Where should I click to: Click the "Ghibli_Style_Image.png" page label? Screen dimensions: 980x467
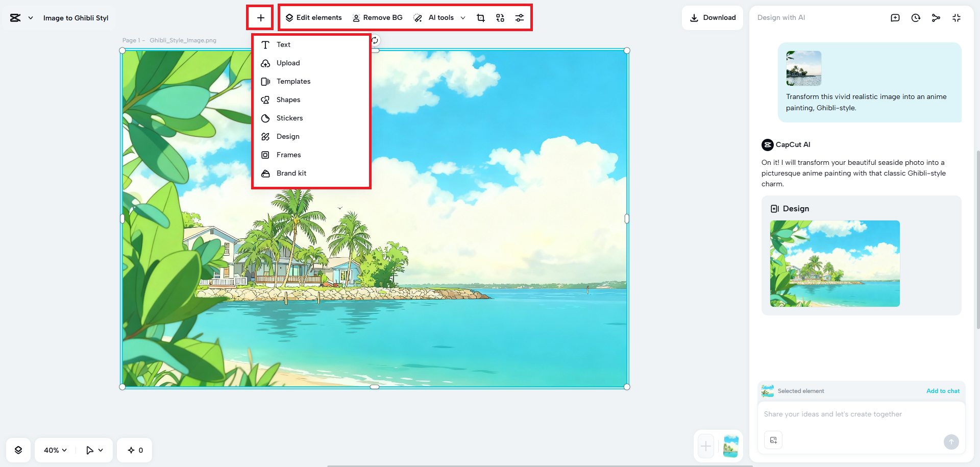coord(183,40)
